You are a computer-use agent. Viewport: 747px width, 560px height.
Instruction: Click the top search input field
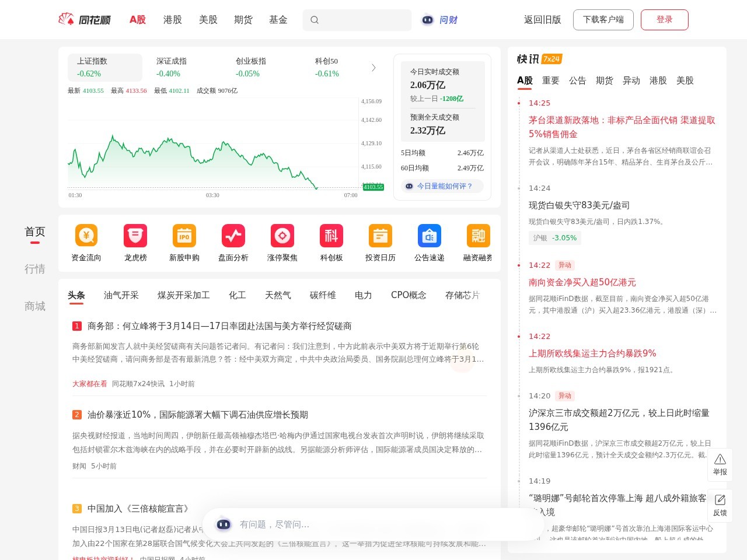(x=357, y=20)
